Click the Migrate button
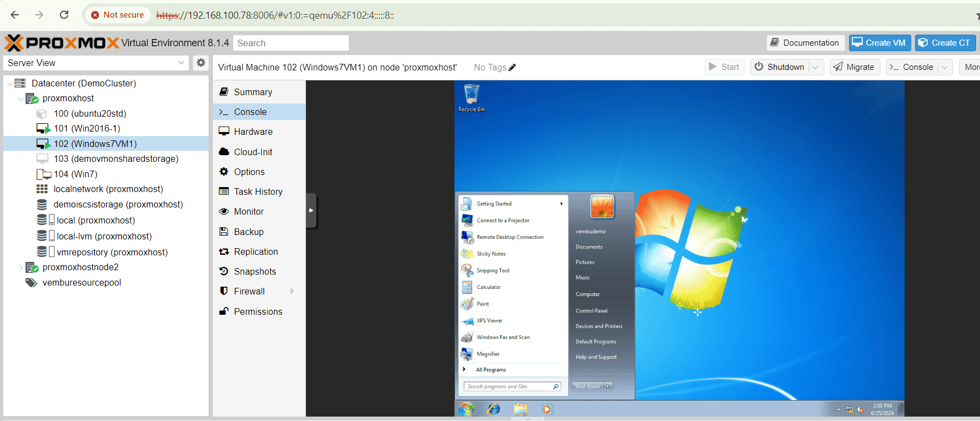The height and width of the screenshot is (421, 980). (x=855, y=67)
